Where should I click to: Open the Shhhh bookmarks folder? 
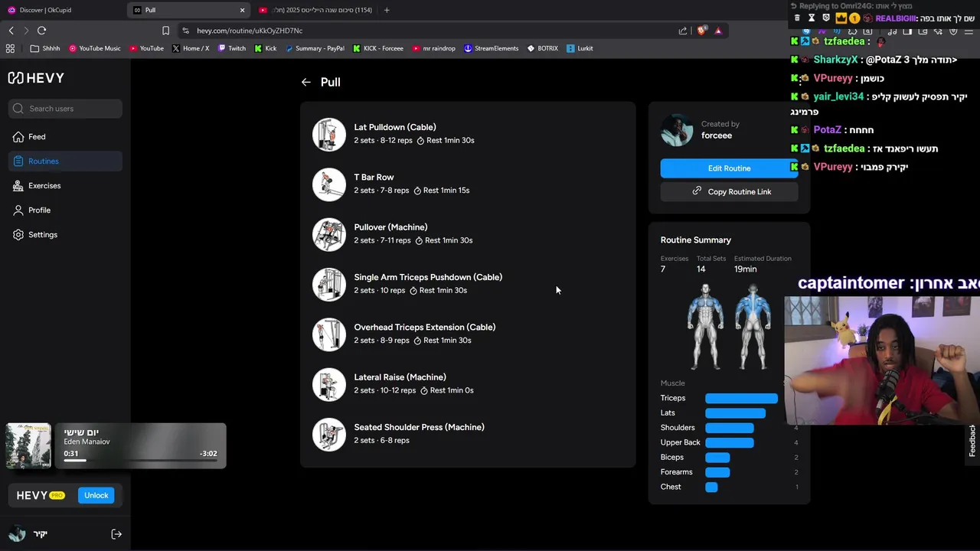click(x=45, y=48)
